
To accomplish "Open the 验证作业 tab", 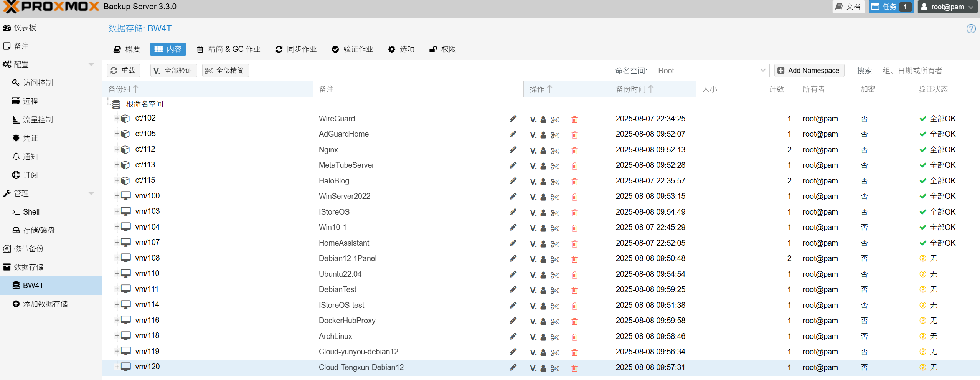I will point(352,49).
